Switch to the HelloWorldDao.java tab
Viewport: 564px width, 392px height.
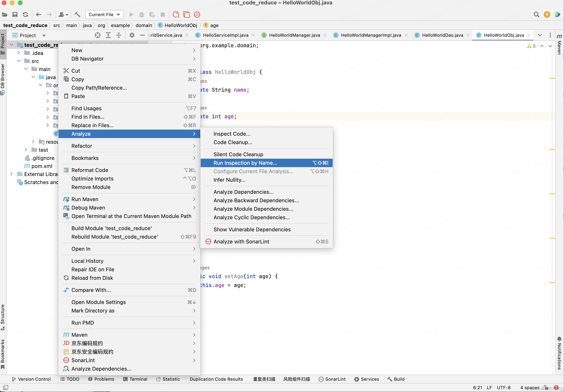[x=442, y=35]
